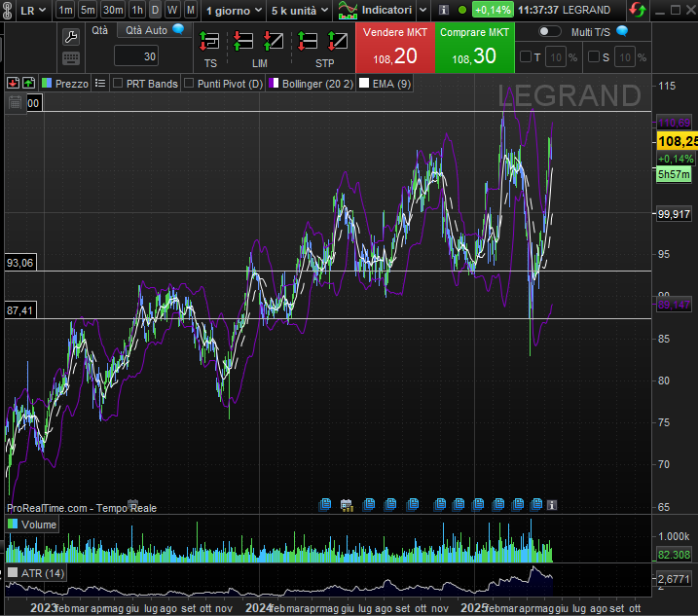
Task: Switch to the 5m timeframe
Action: pos(88,10)
